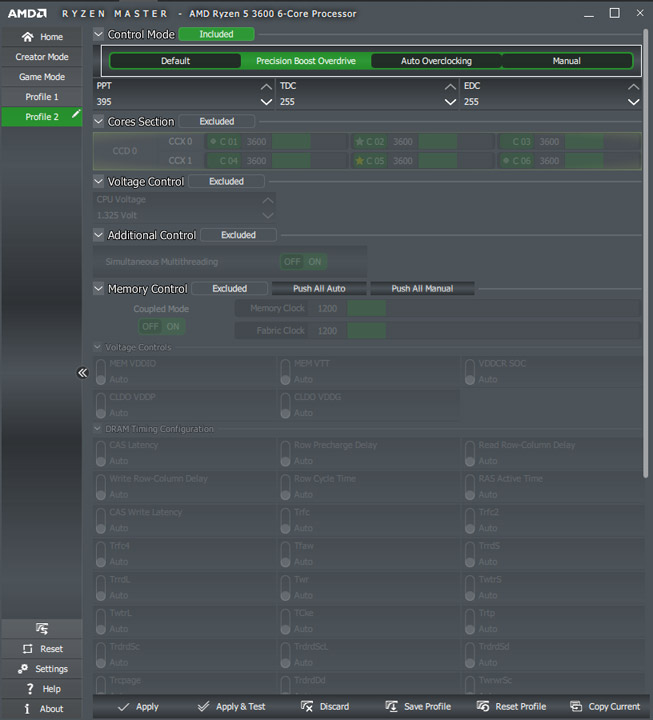Click the star icon on core C 02
Viewport: 653px width, 720px height.
[360, 141]
